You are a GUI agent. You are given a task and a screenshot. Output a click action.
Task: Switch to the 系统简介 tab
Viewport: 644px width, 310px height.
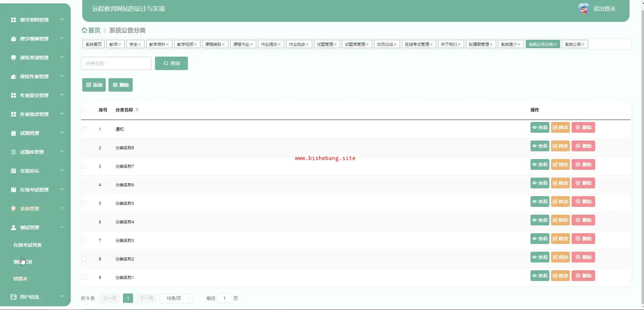click(511, 44)
